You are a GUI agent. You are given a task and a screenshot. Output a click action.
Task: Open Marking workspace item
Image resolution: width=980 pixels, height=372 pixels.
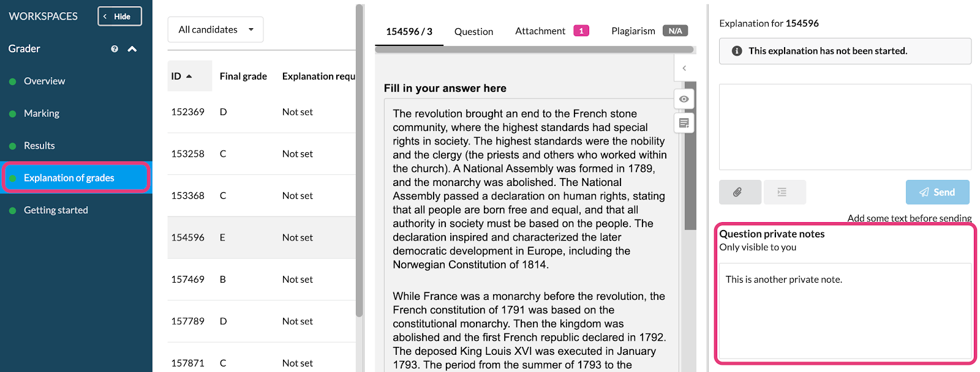click(42, 114)
